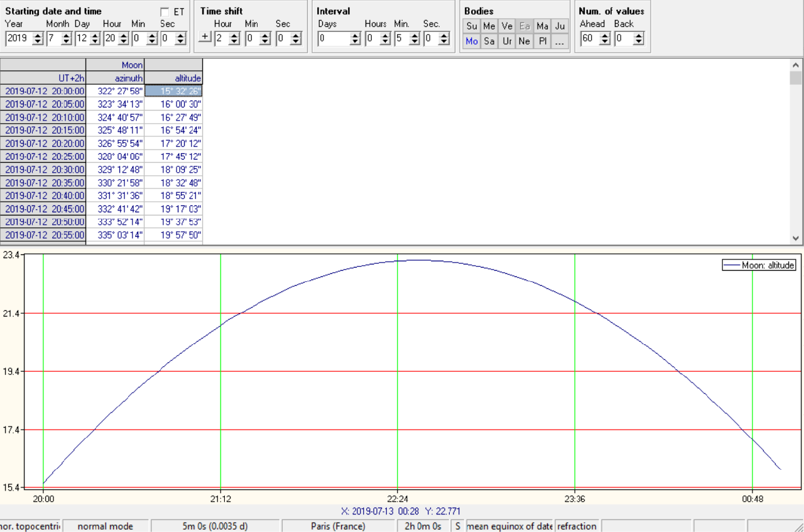Select the azimuth column header
Screen dimensions: 804x532
point(115,78)
